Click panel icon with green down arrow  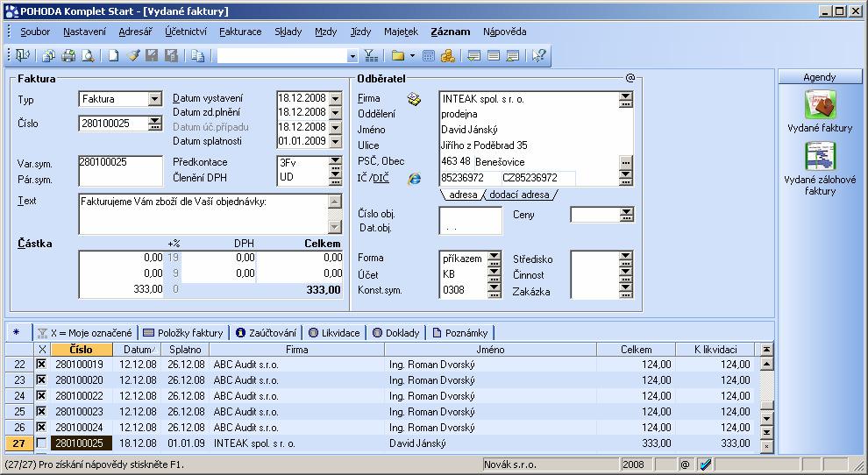[x=473, y=55]
